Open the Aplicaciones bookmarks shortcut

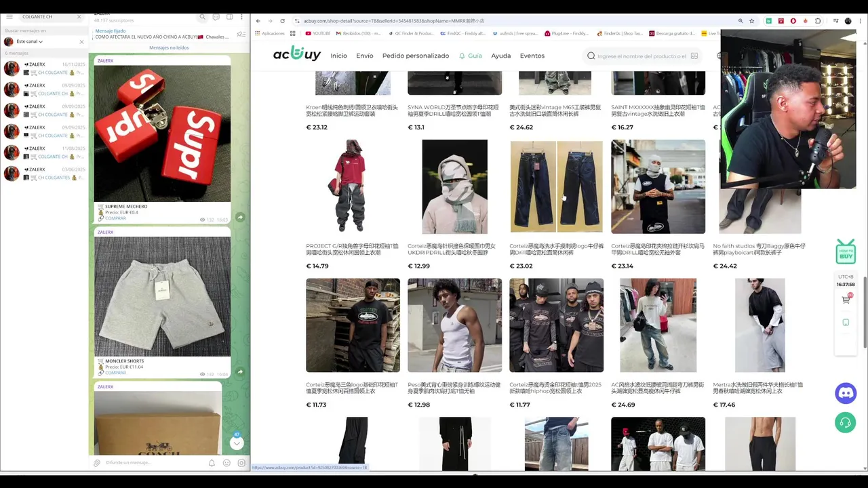271,33
